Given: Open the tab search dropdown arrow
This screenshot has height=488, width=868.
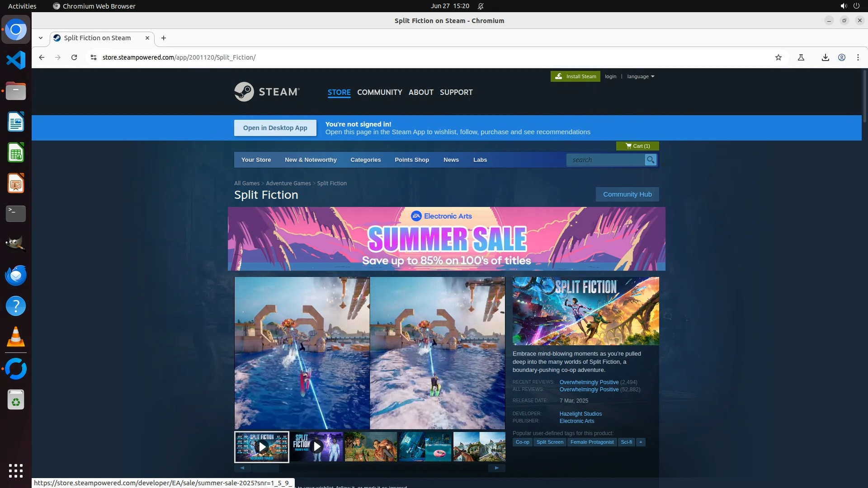Looking at the screenshot, I should click(41, 38).
